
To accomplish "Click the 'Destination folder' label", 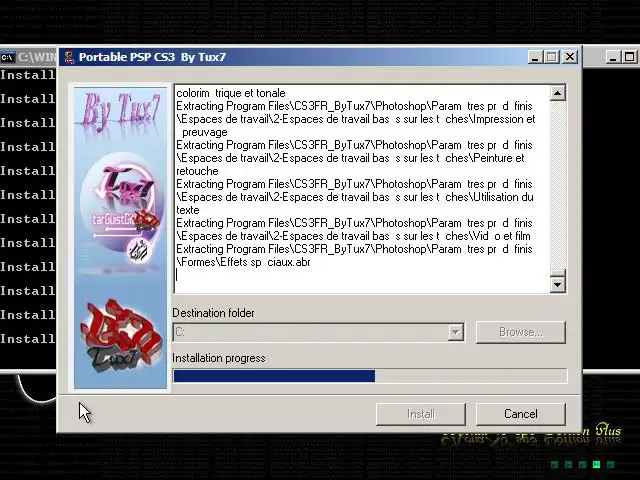I will [213, 313].
